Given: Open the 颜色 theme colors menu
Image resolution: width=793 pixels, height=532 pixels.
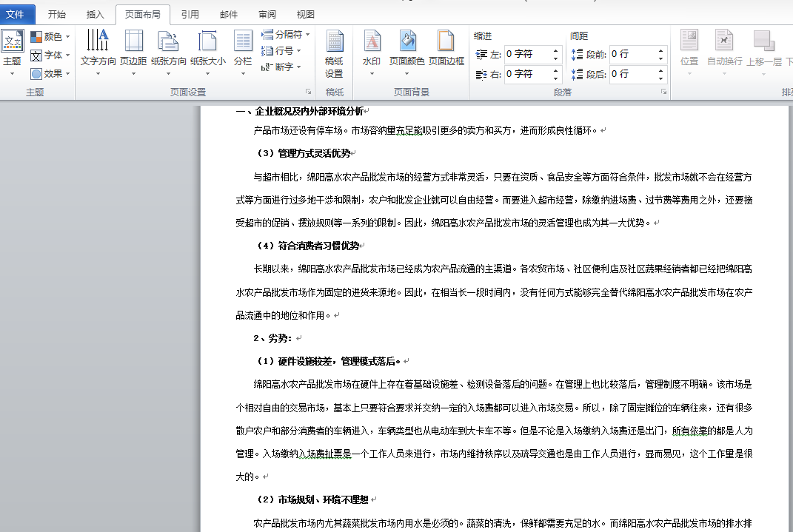Looking at the screenshot, I should pyautogui.click(x=50, y=37).
